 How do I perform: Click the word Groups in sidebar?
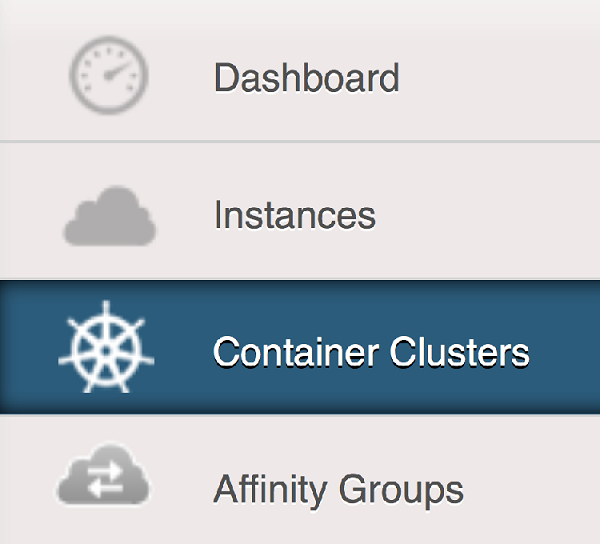[401, 492]
